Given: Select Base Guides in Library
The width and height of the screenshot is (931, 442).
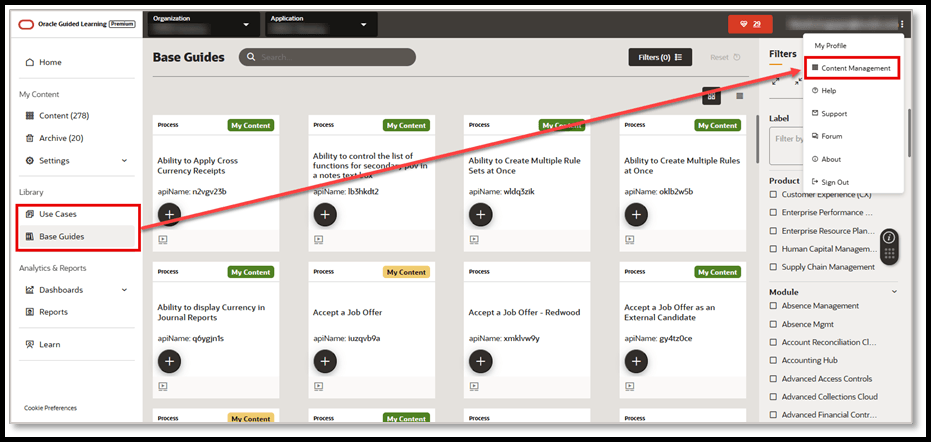Looking at the screenshot, I should coord(61,236).
